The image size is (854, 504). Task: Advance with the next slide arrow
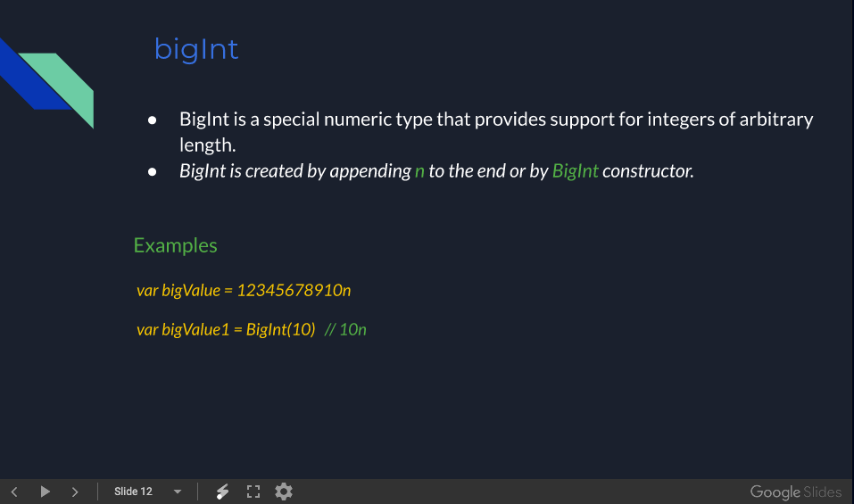75,492
